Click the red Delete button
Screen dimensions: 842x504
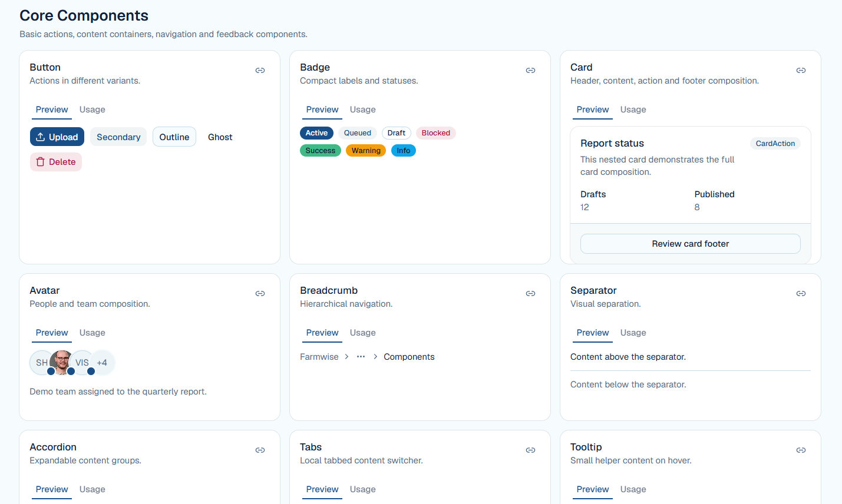coord(56,162)
